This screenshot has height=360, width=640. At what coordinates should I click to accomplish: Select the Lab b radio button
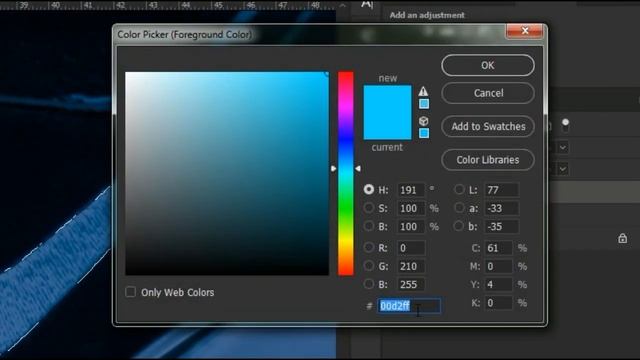click(459, 226)
